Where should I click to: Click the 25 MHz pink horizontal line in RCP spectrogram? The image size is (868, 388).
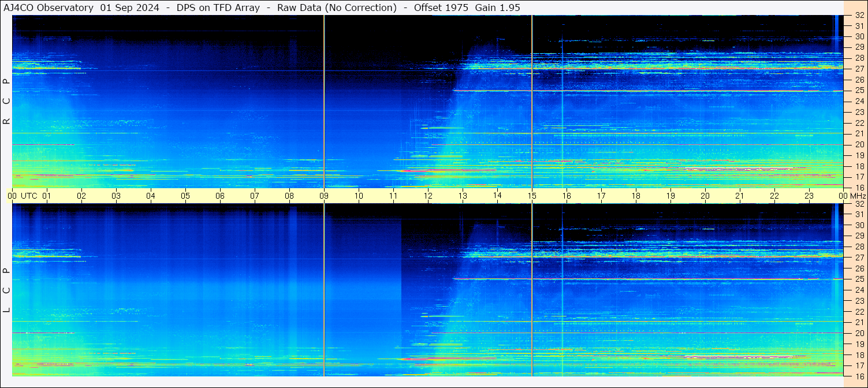click(x=648, y=91)
